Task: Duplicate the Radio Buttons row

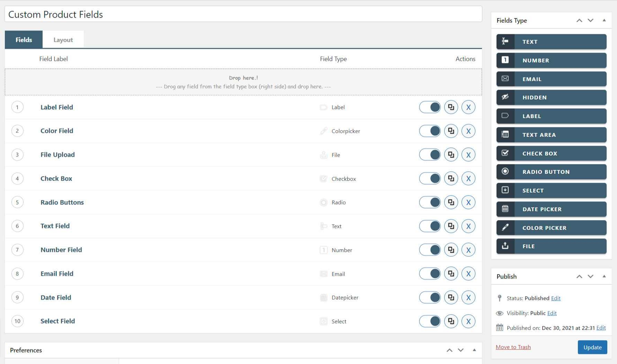Action: click(451, 202)
